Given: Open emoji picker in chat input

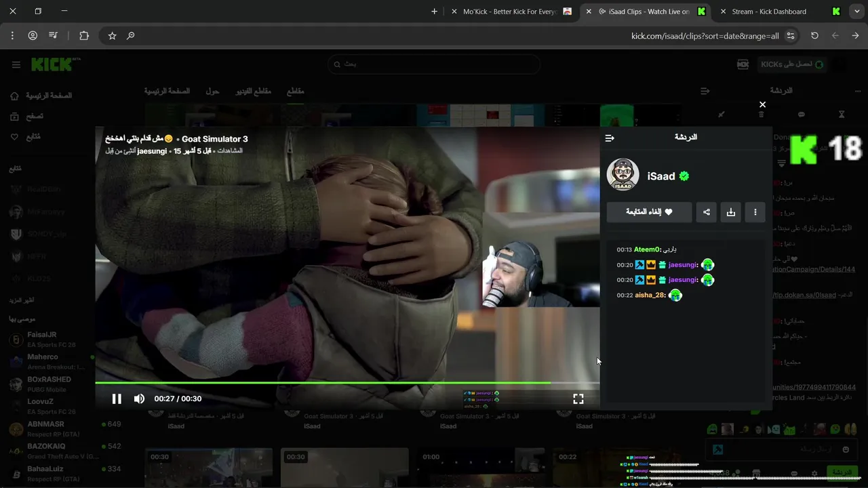Looking at the screenshot, I should (x=846, y=449).
